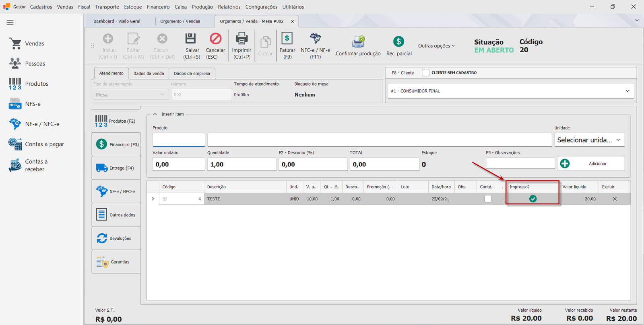Cancel editing with Cancelar (ESC)

pyautogui.click(x=215, y=46)
